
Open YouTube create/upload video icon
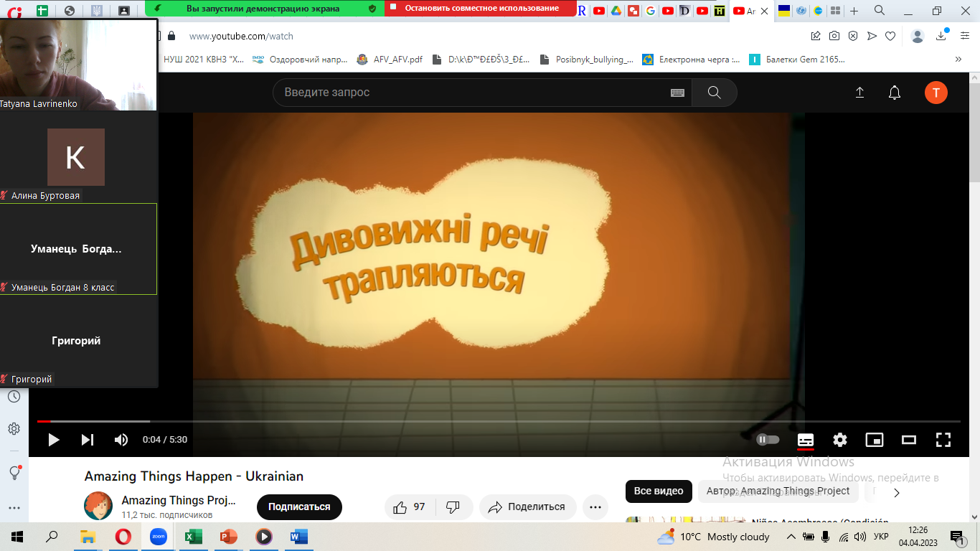859,93
